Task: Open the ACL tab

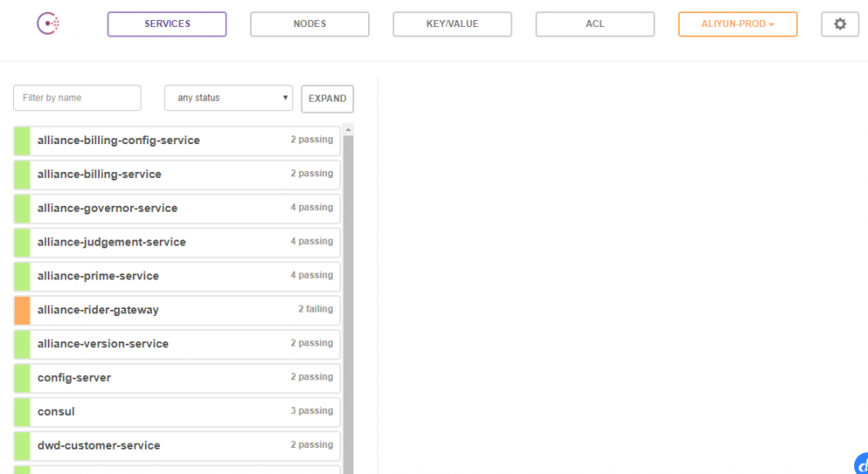Action: click(x=595, y=24)
